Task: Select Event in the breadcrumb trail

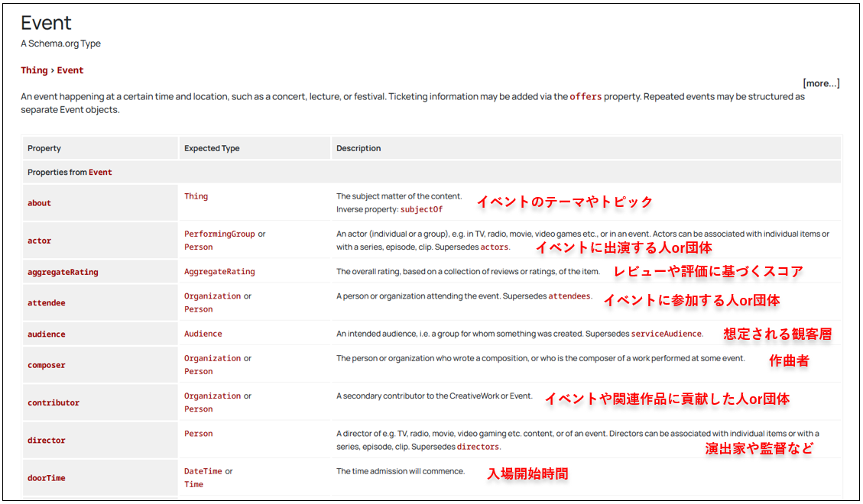Action: [70, 69]
